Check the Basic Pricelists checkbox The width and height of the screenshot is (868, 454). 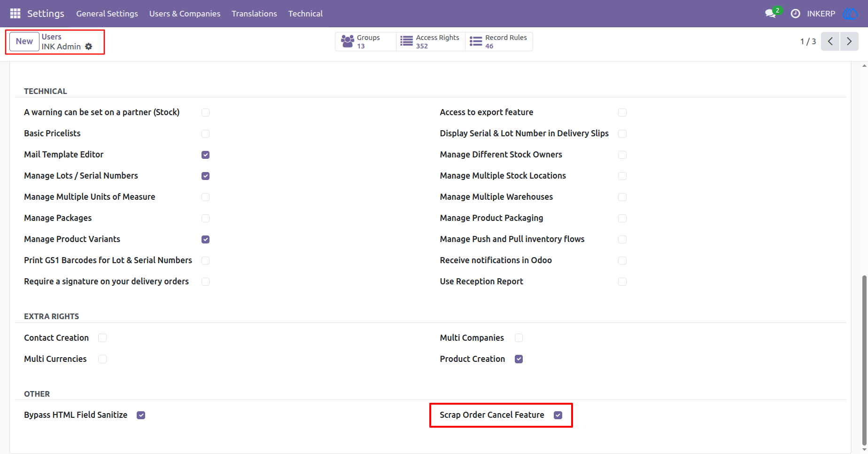205,133
